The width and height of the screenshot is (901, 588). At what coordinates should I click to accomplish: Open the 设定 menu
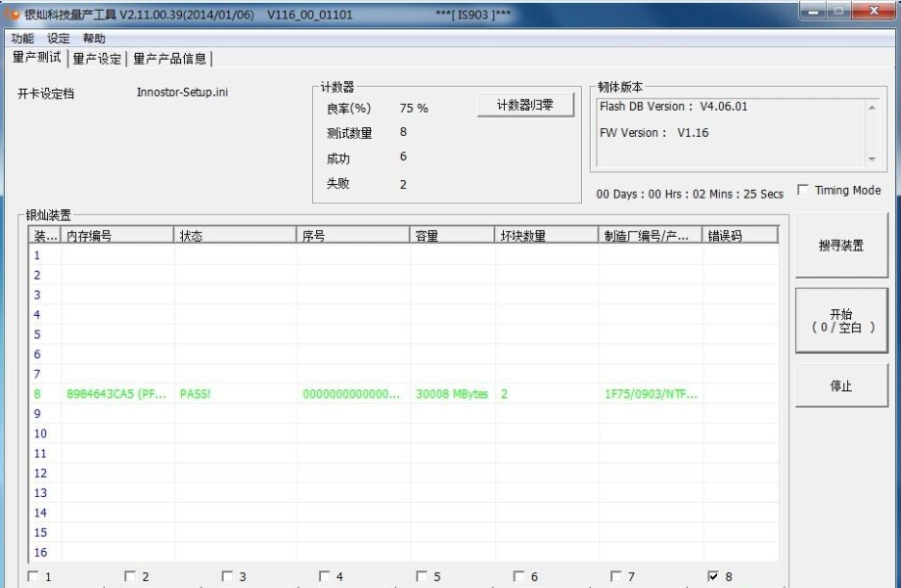[x=59, y=38]
